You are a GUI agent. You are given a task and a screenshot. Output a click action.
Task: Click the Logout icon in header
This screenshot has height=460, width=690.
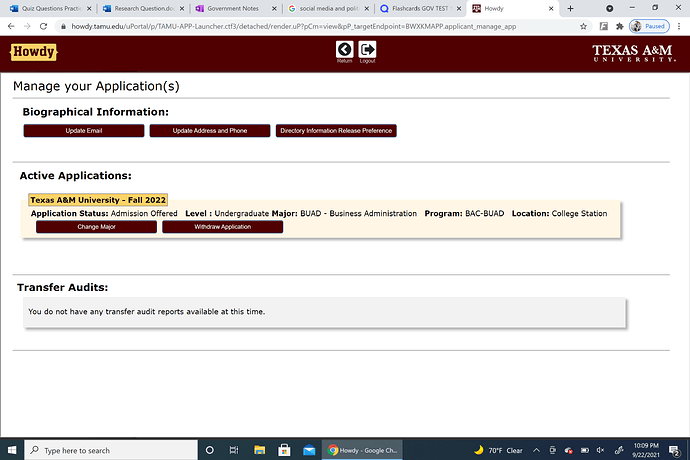pos(367,49)
